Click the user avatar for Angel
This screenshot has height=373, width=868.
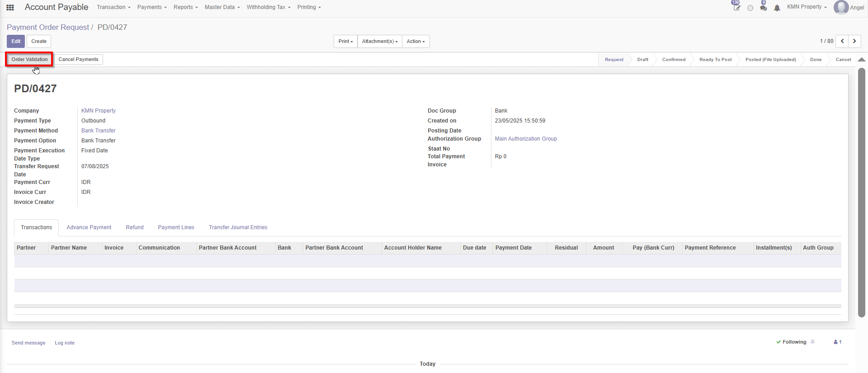pos(841,7)
